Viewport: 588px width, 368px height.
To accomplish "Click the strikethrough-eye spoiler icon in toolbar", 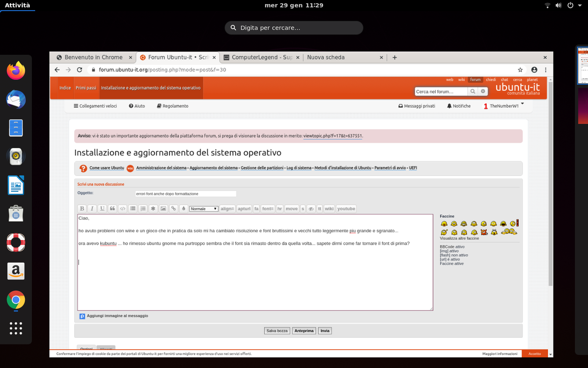I will 311,208.
